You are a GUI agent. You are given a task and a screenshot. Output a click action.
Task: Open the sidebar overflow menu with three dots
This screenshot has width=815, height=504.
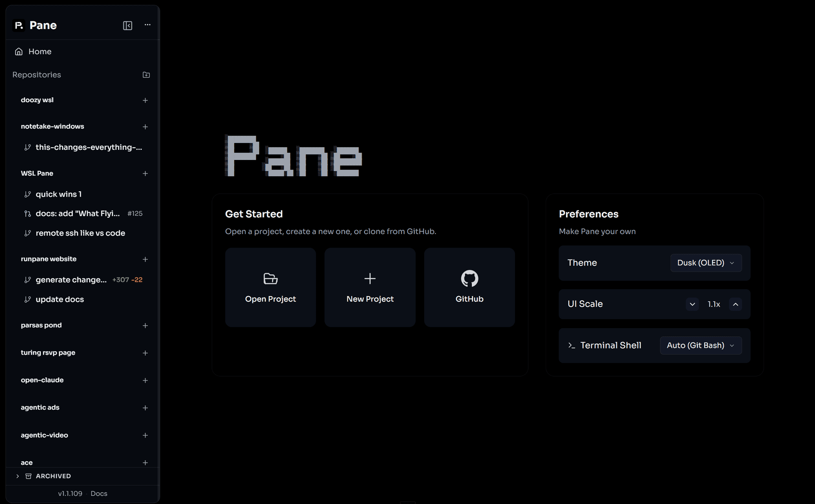coord(147,25)
